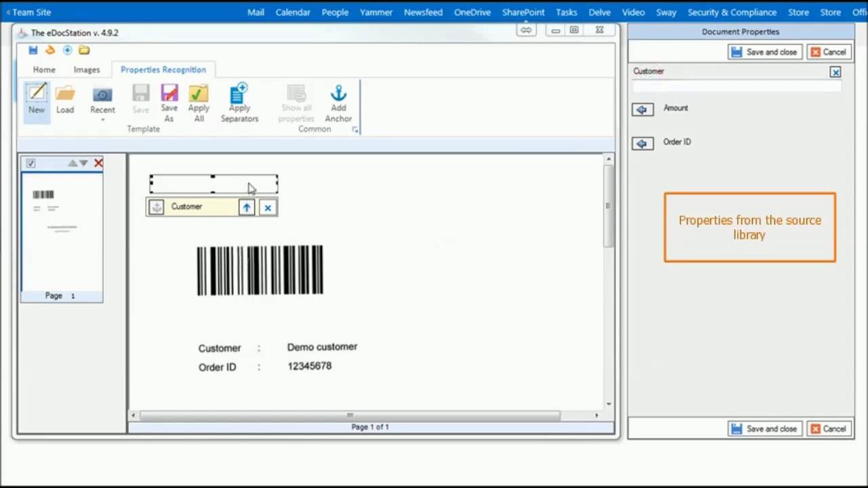
Task: Delete the page with the red X
Action: [98, 163]
